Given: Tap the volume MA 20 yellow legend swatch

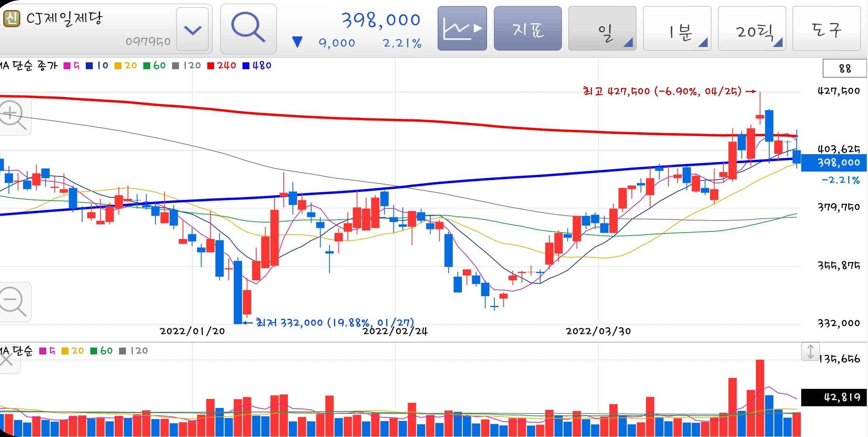Looking at the screenshot, I should click(65, 351).
